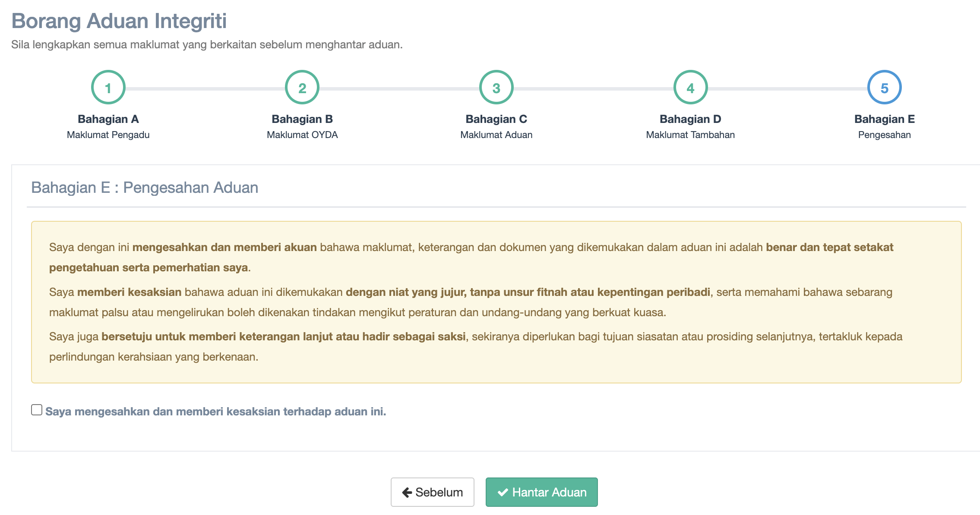Select the Maklumat Aduan subtitle
The image size is (980, 515).
496,135
